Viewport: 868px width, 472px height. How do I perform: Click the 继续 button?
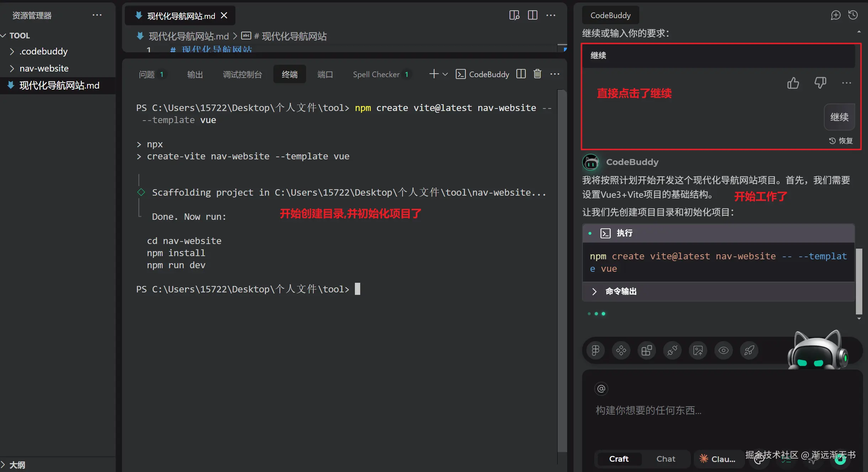point(839,117)
